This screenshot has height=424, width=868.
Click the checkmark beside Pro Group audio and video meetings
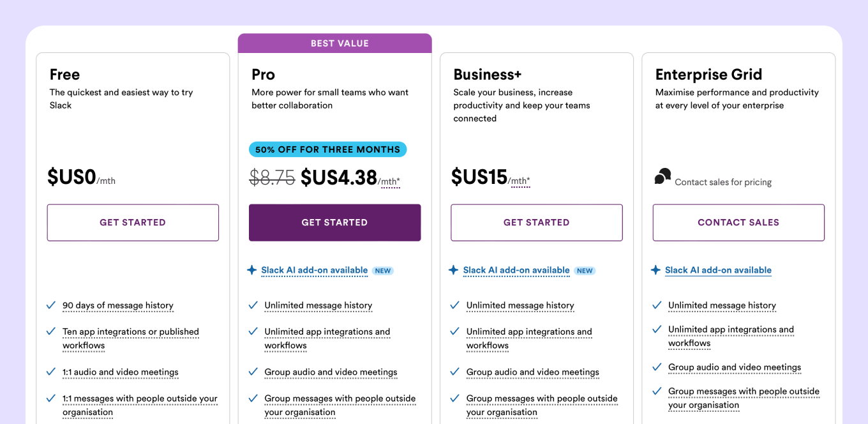pyautogui.click(x=253, y=372)
